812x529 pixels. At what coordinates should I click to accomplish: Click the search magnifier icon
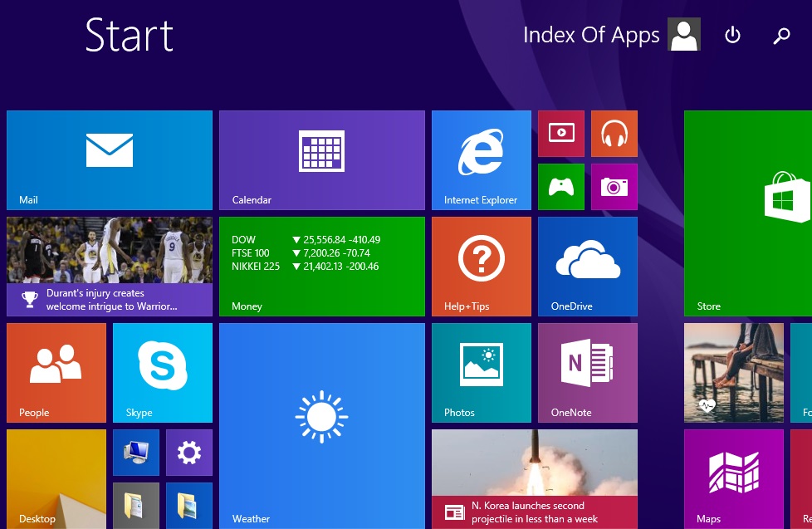(x=781, y=35)
